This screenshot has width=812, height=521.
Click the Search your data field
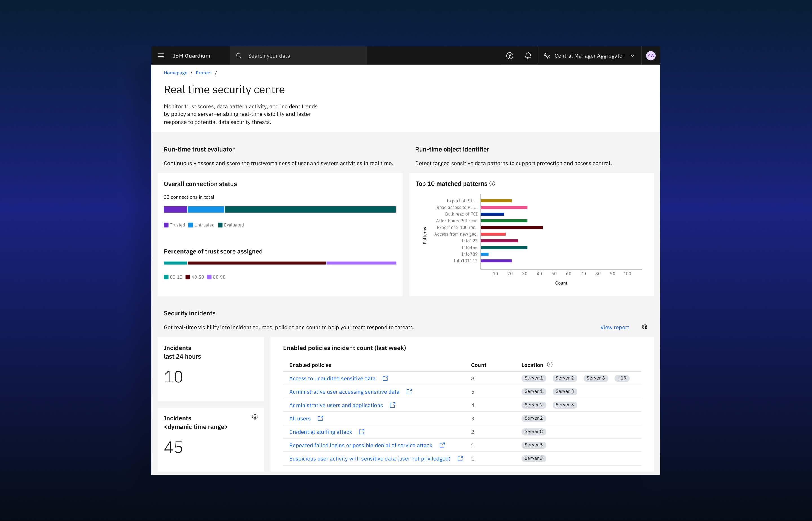pyautogui.click(x=298, y=56)
